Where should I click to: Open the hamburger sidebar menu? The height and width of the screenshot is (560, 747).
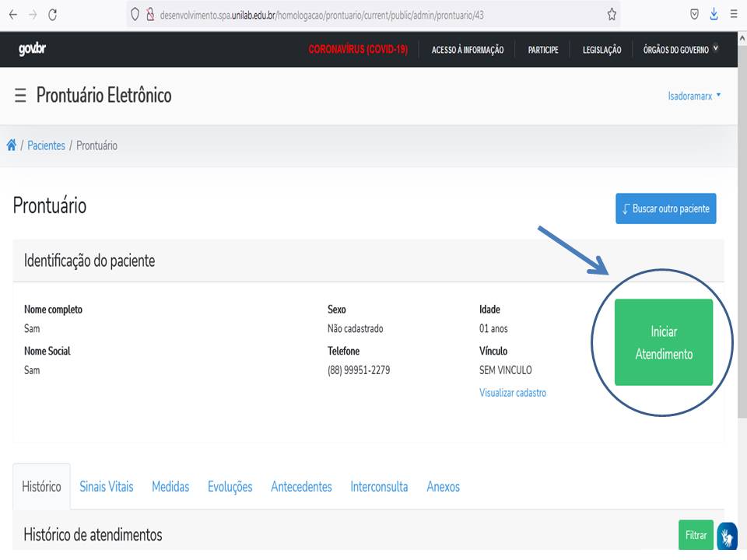[x=20, y=96]
